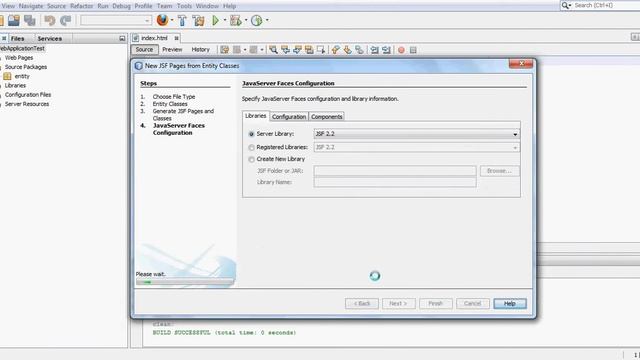Click the < Back button

[x=362, y=304]
